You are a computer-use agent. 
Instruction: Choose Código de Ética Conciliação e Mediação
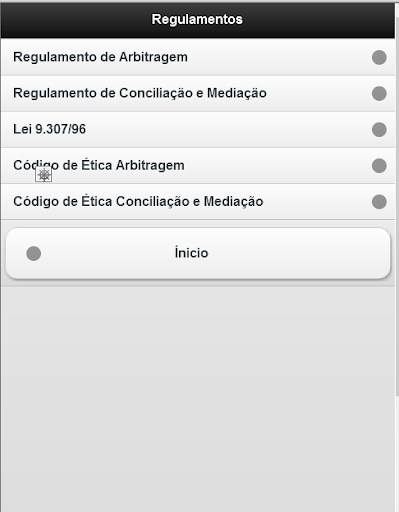(x=198, y=202)
